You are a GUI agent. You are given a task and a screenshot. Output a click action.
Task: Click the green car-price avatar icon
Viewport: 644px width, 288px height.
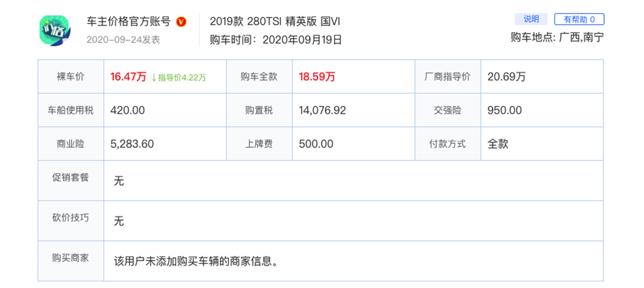(55, 30)
